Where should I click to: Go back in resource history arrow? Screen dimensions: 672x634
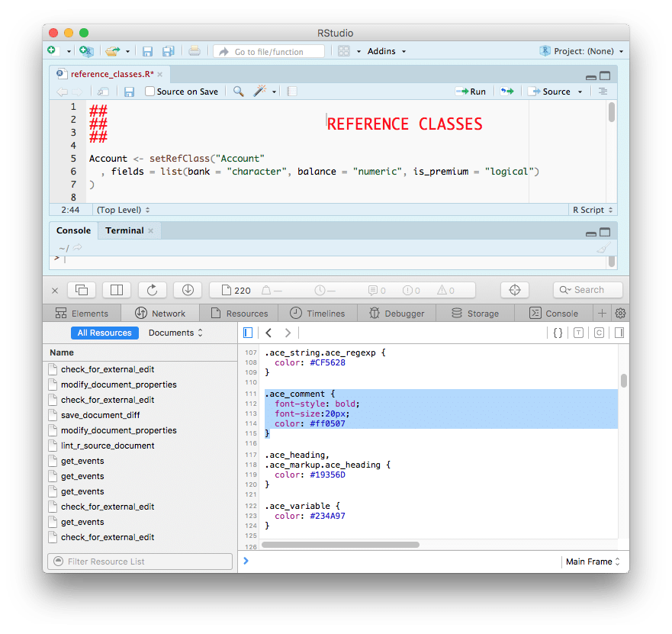(268, 333)
